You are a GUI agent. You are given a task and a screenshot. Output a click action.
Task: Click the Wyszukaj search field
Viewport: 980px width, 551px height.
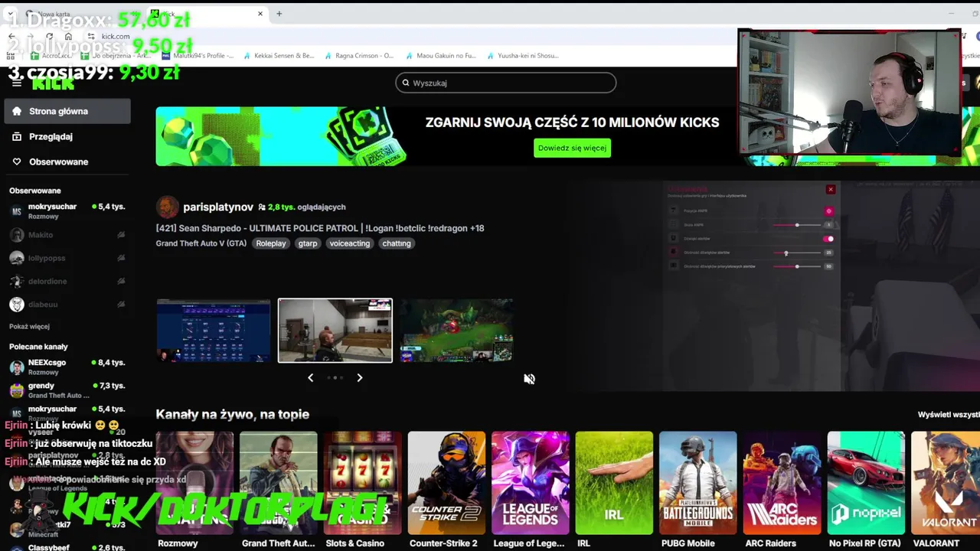pos(506,83)
